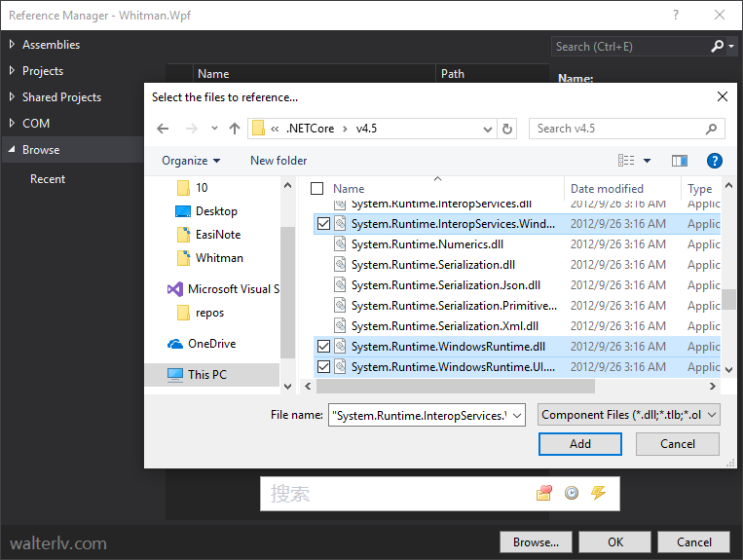Click horizontal scrollbar left arrow
743x560 pixels.
tap(308, 387)
